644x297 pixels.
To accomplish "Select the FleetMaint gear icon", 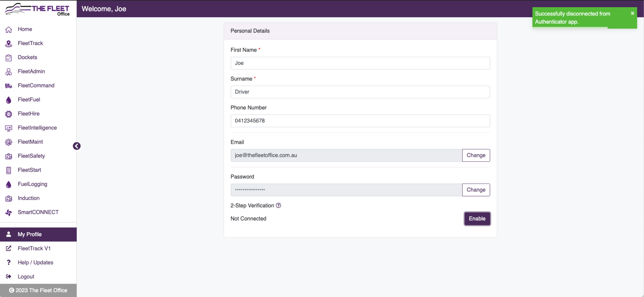I will pyautogui.click(x=8, y=142).
